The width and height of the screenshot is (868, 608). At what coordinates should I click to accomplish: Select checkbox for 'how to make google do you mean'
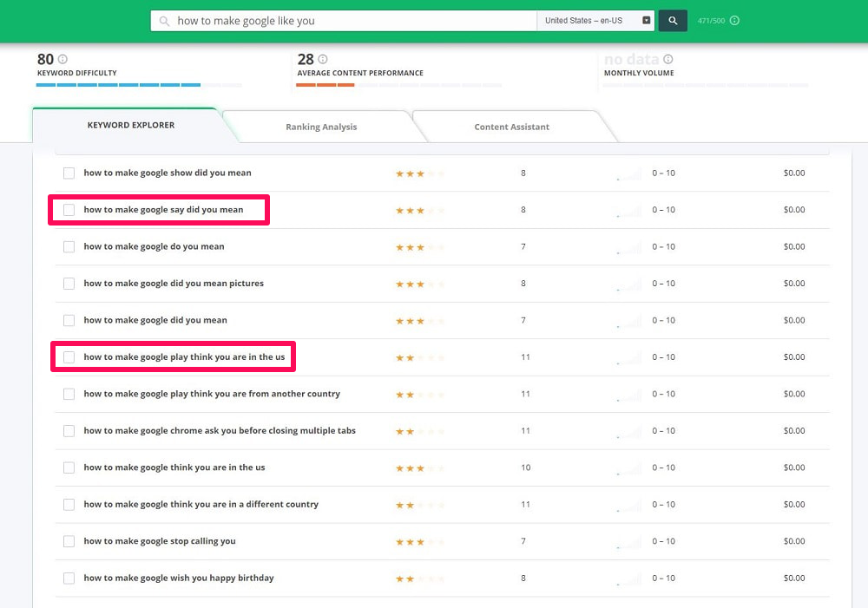coord(69,246)
